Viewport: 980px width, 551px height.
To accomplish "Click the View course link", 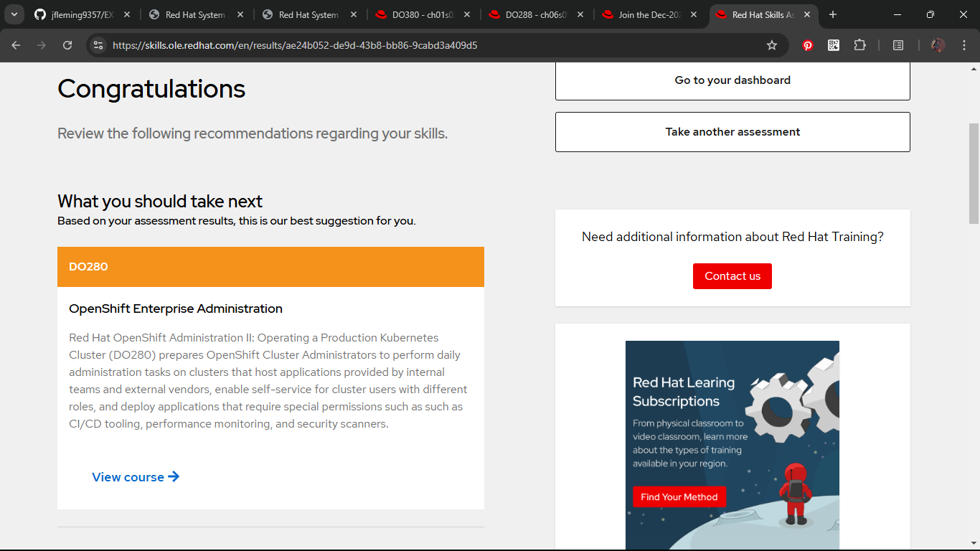I will coord(136,477).
